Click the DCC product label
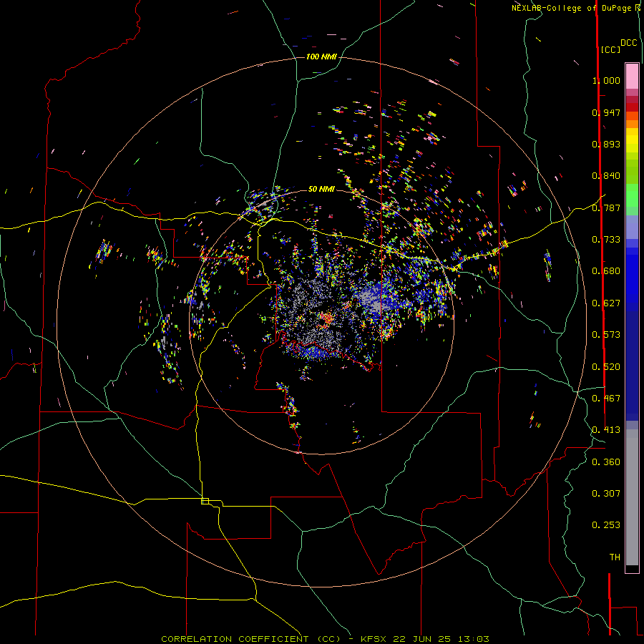The height and width of the screenshot is (644, 644). point(628,43)
